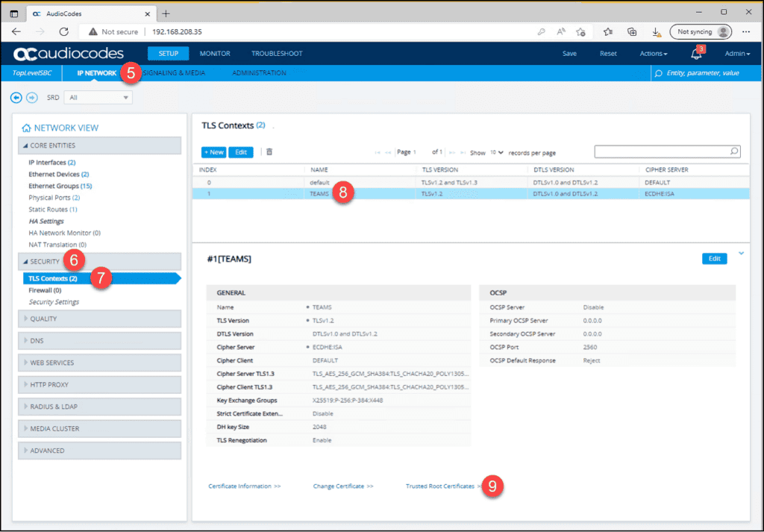Go to the last page arrow
This screenshot has width=764, height=532.
(463, 152)
